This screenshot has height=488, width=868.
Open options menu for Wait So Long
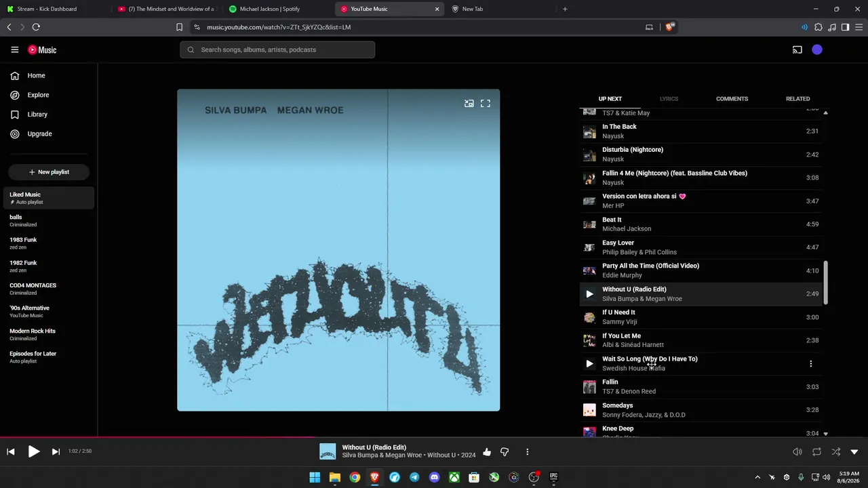tap(810, 364)
